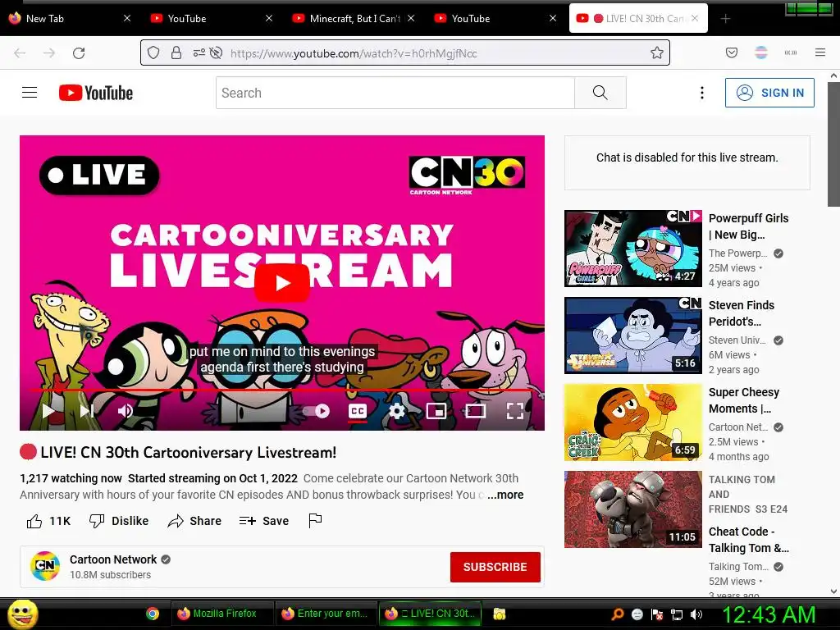Viewport: 840px width, 630px height.
Task: Click Cheat Code - Talking Tom title
Action: coord(748,540)
